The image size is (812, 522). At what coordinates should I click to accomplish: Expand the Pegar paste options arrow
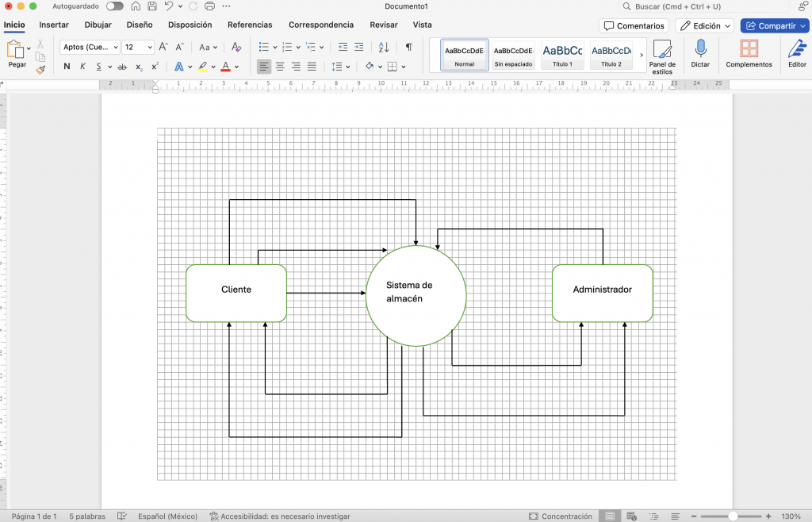coord(29,48)
